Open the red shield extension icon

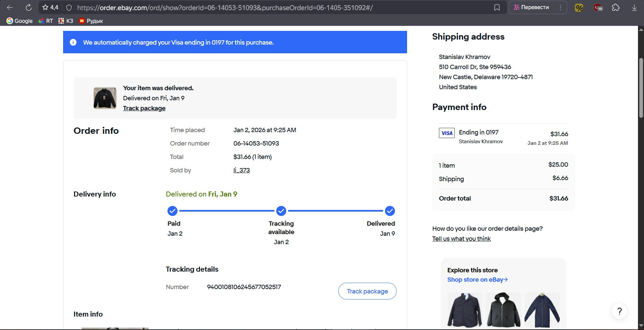click(x=598, y=7)
